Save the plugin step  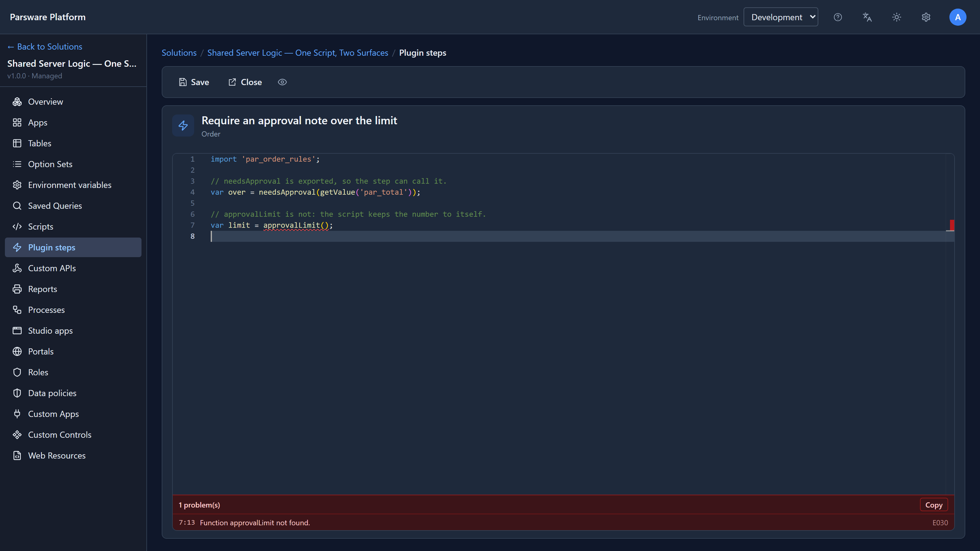[x=194, y=82]
